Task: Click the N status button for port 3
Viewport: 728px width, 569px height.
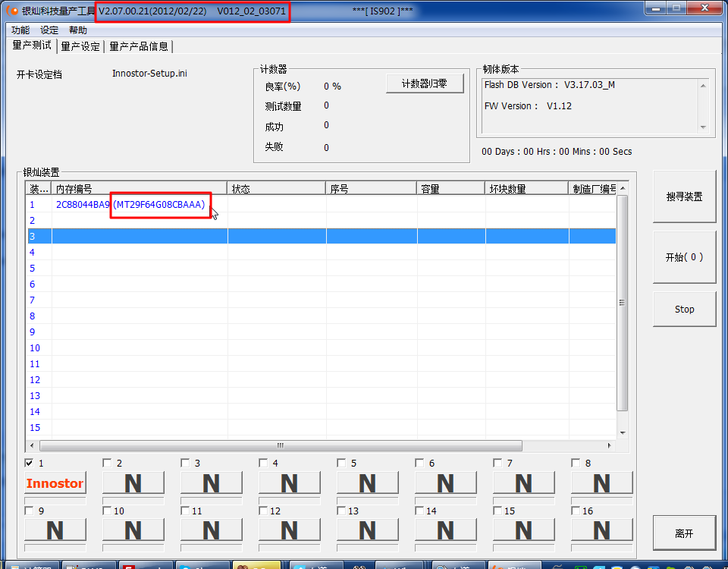Action: (x=212, y=483)
